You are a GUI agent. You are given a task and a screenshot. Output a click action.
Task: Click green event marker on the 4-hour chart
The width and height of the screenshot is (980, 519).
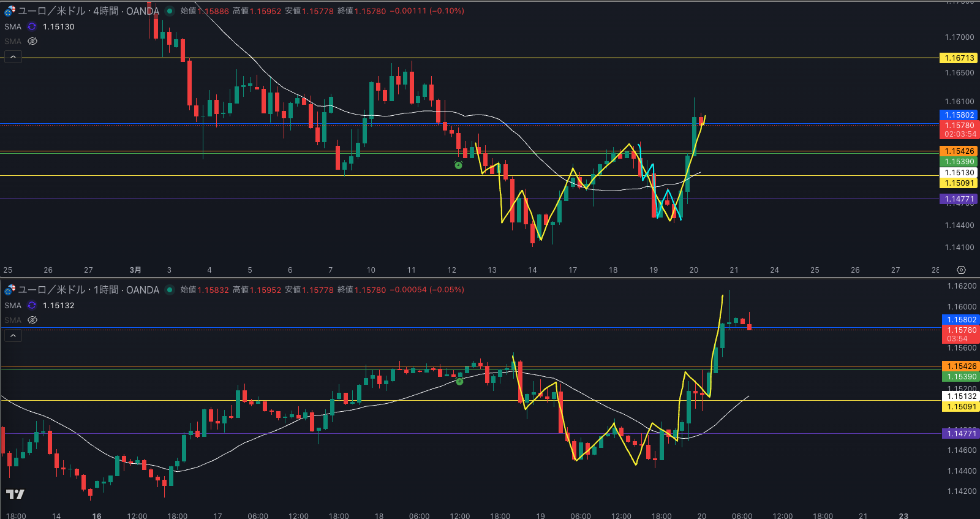click(x=458, y=165)
